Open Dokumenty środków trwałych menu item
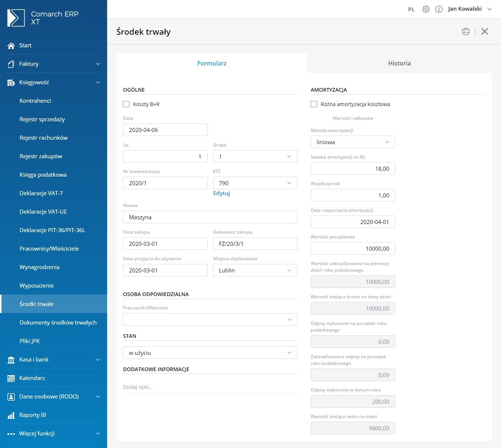Viewport: 501px width, 448px height. [x=58, y=323]
